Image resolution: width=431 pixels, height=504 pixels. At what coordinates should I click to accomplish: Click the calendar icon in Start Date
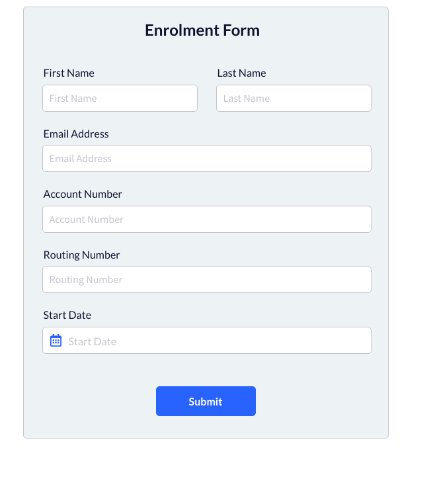pyautogui.click(x=56, y=341)
